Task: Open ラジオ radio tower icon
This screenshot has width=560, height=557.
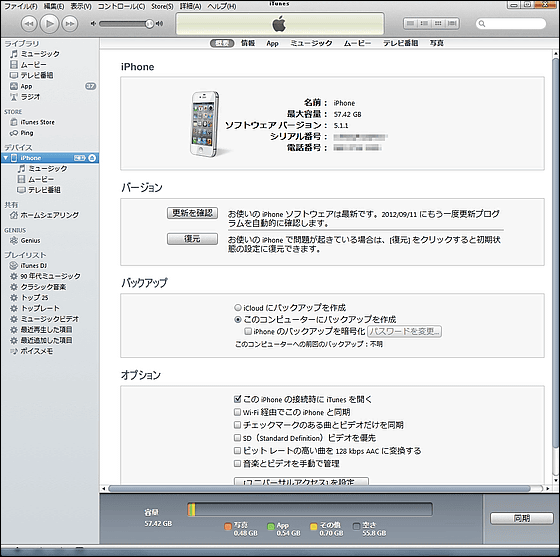Action: tap(14, 97)
